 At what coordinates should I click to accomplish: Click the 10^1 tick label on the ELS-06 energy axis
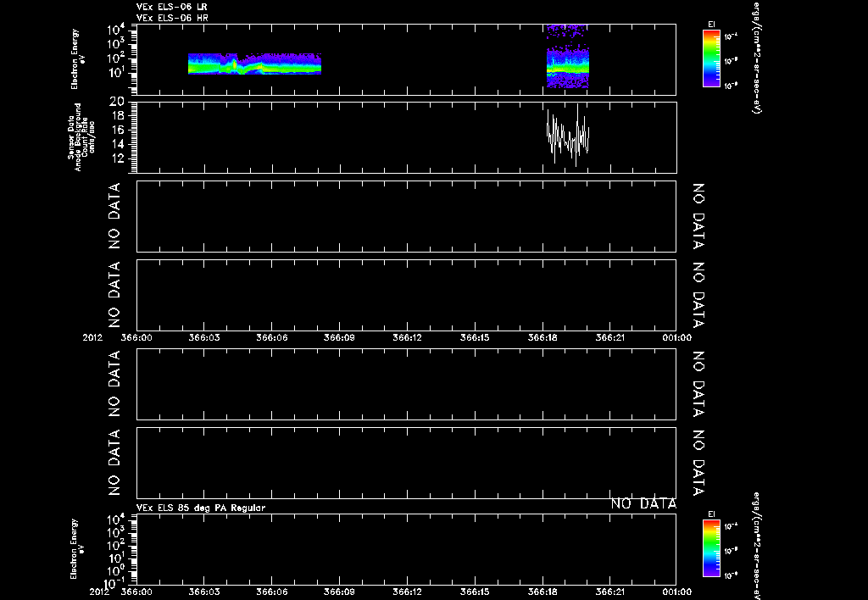115,73
